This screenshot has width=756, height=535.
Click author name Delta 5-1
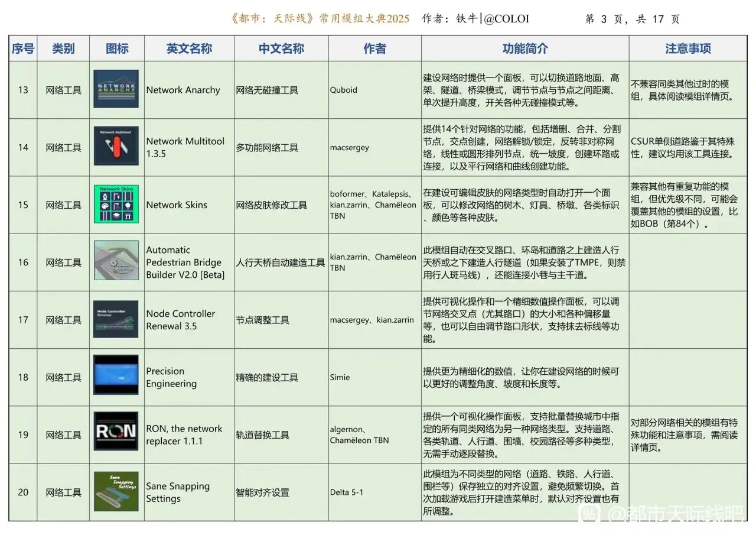click(x=347, y=492)
